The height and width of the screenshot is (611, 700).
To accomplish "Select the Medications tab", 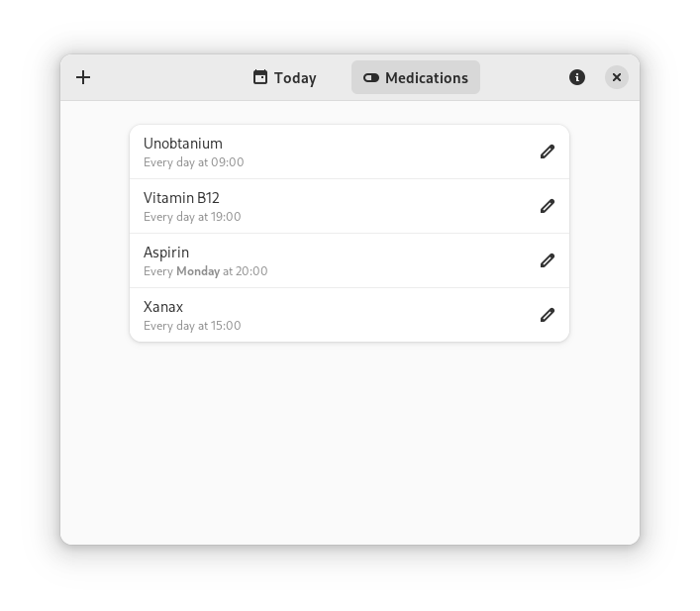I will (x=416, y=77).
